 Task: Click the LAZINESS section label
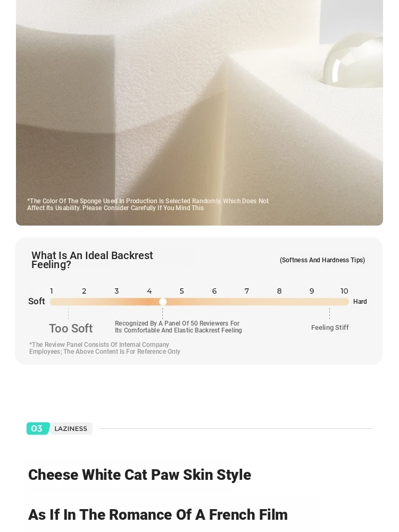pyautogui.click(x=71, y=428)
